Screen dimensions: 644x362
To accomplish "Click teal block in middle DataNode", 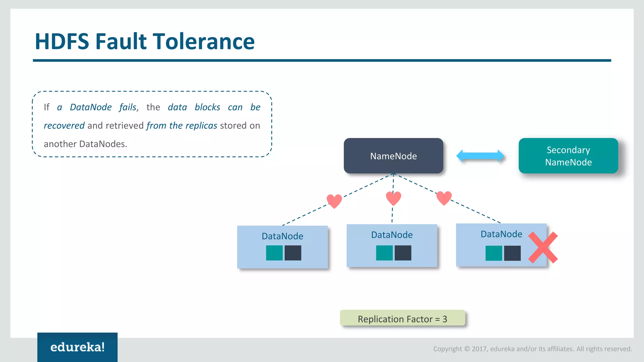I will 384,253.
